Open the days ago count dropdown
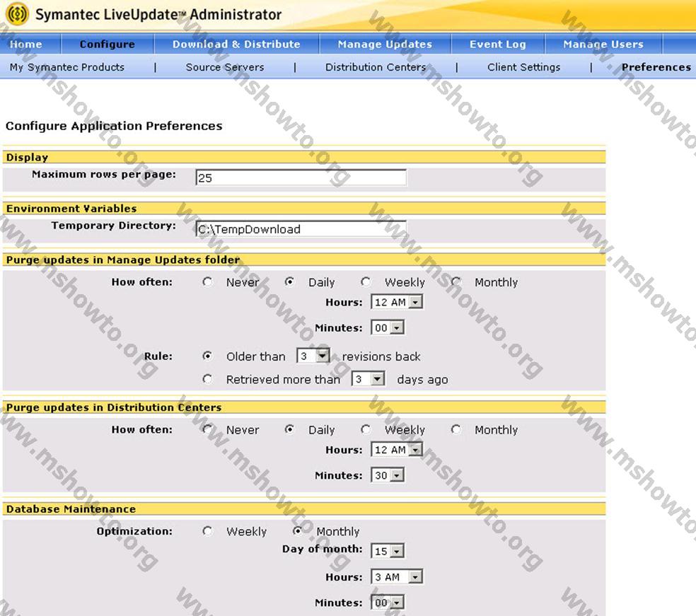Viewport: 696px width, 616px height. click(368, 379)
